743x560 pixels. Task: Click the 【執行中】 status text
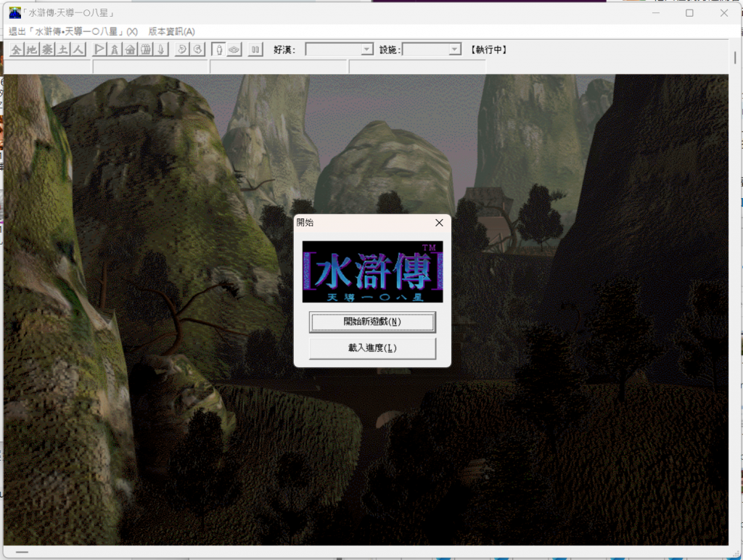(x=488, y=49)
